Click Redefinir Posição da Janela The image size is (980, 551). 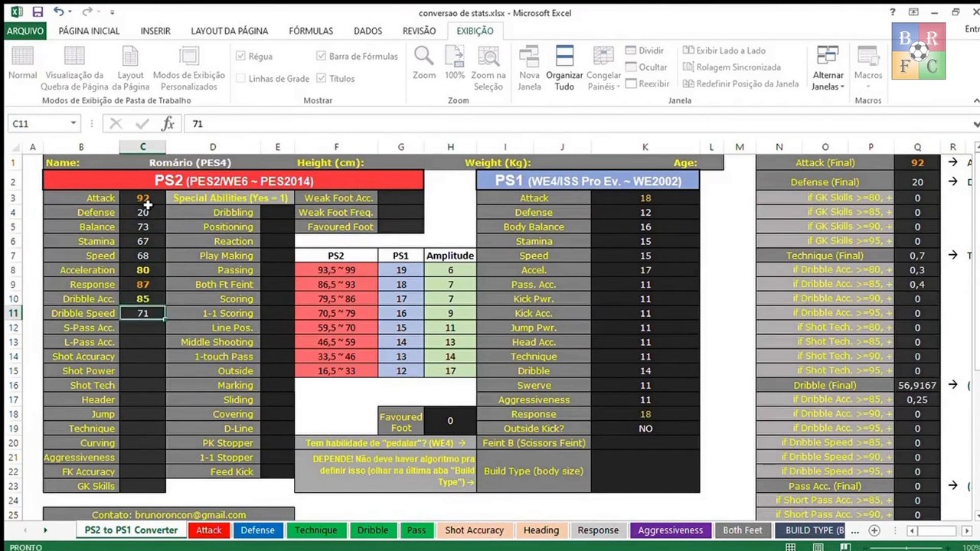(x=740, y=84)
